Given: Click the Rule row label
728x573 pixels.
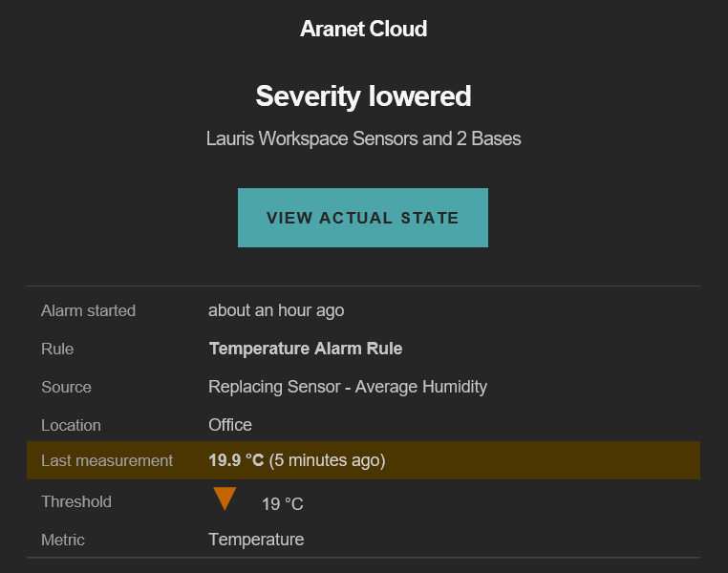Looking at the screenshot, I should pyautogui.click(x=57, y=349).
